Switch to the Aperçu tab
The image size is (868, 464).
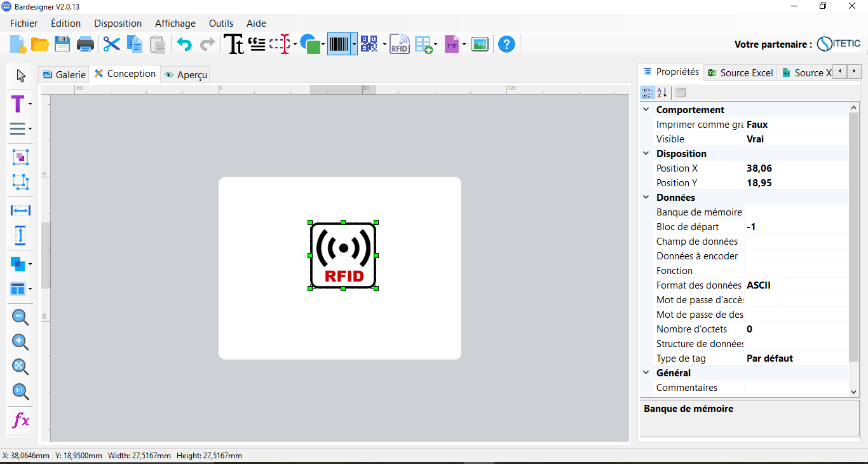[186, 75]
